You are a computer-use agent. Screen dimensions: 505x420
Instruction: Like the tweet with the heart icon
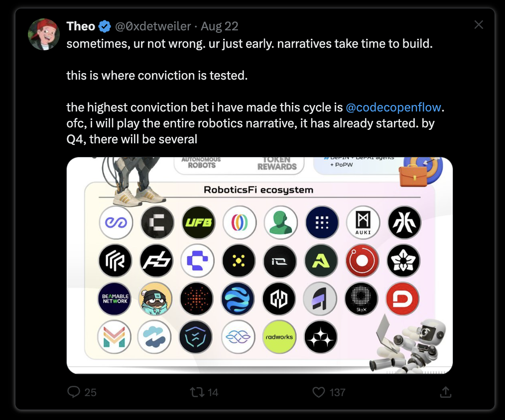click(319, 392)
